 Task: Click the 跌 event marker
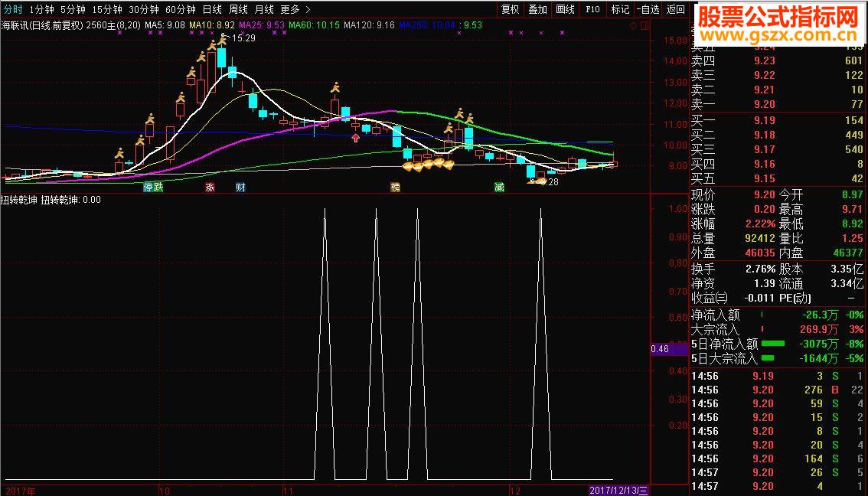[158, 187]
